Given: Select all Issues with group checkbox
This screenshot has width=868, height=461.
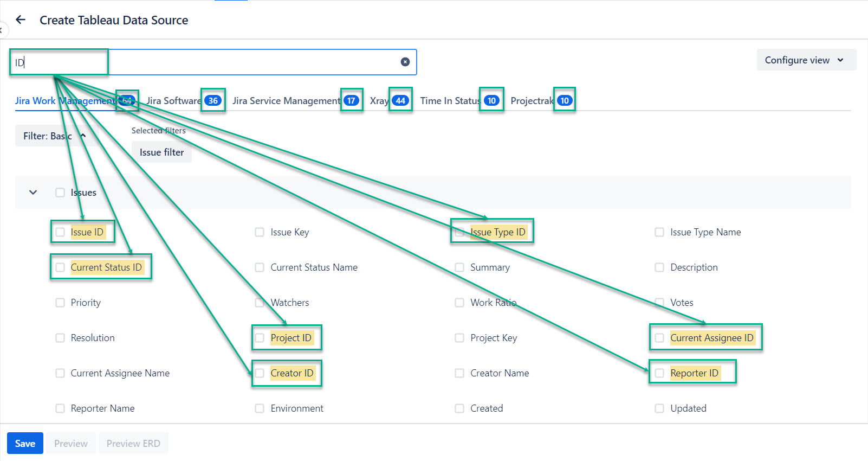Looking at the screenshot, I should (60, 193).
